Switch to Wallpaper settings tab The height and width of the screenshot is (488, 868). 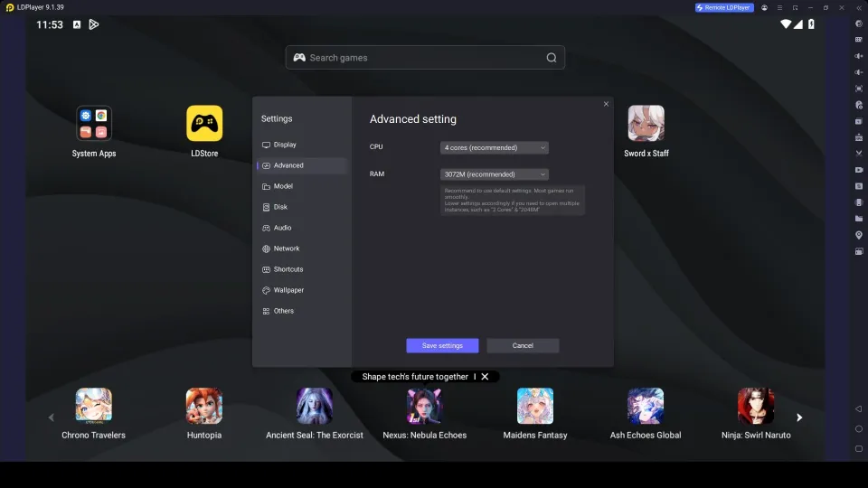(x=302, y=290)
